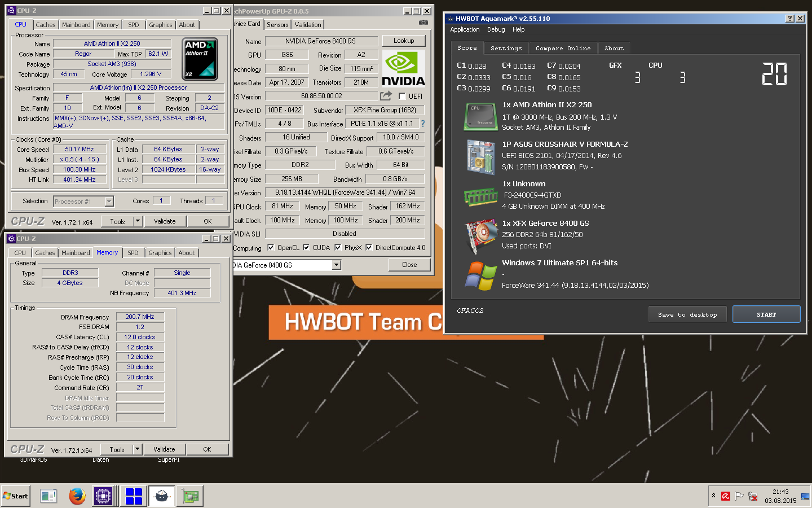This screenshot has height=508, width=812.
Task: Open the GeForce 8400 GS GPU selector dropdown
Action: tap(337, 265)
